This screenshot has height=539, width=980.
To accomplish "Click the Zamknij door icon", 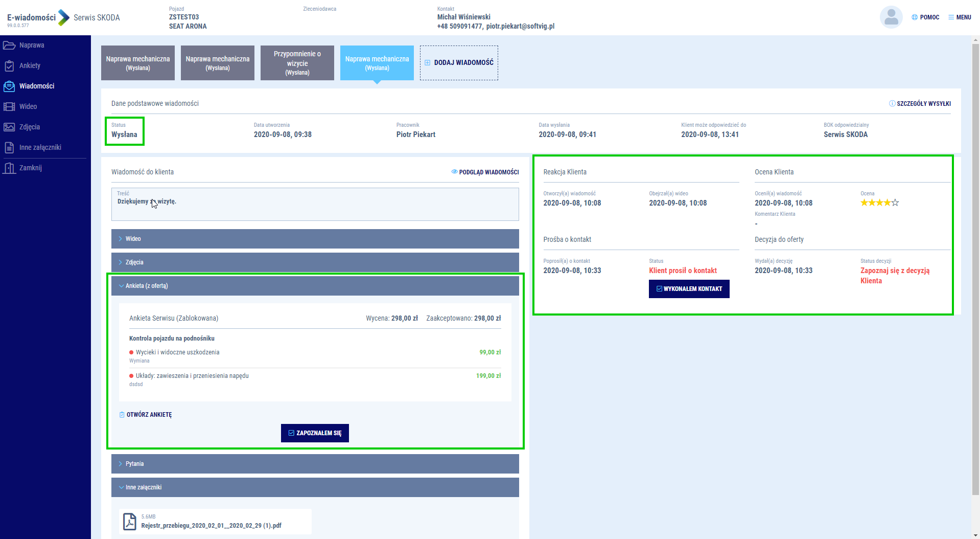I will 9,168.
